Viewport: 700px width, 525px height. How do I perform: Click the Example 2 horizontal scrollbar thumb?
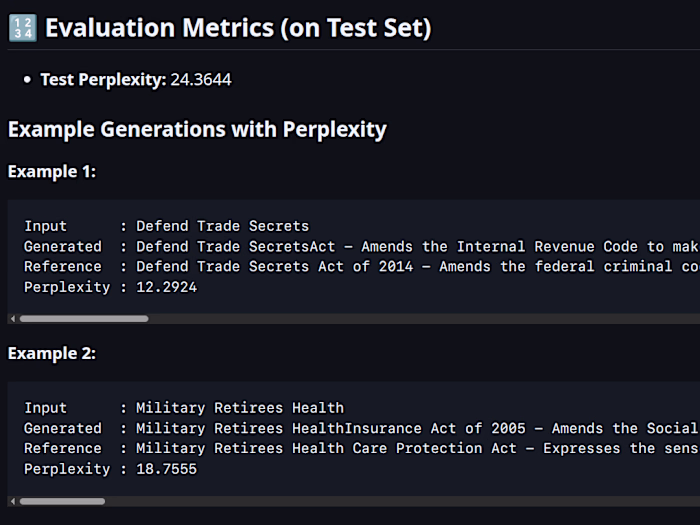coord(62,501)
